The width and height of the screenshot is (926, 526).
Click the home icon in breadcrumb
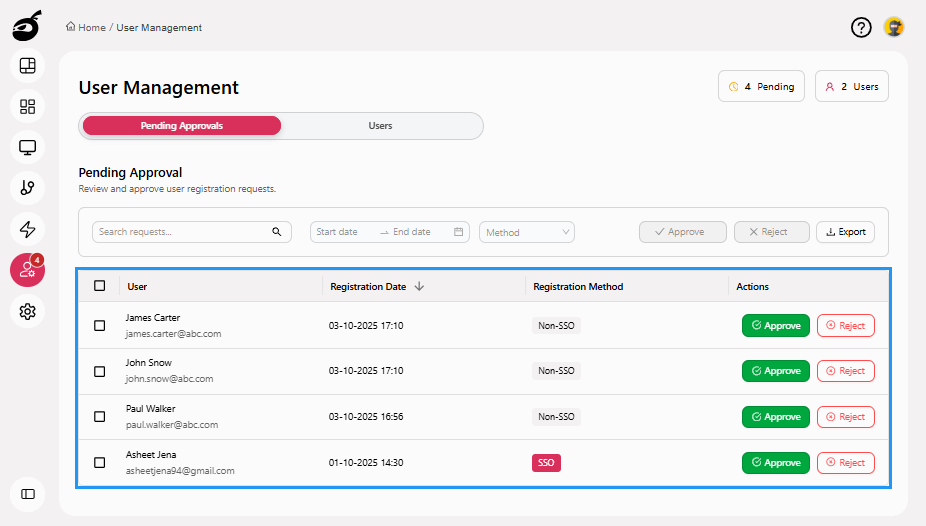coord(70,27)
